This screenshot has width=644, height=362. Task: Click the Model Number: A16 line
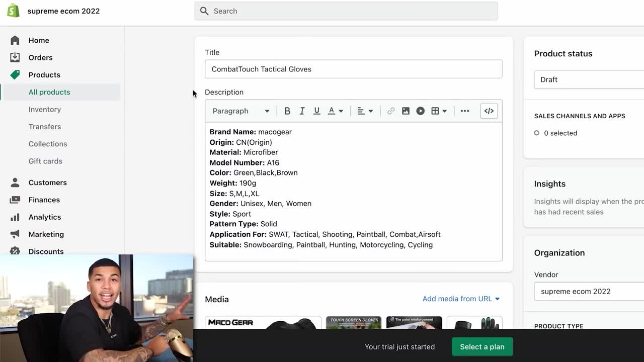tap(245, 163)
